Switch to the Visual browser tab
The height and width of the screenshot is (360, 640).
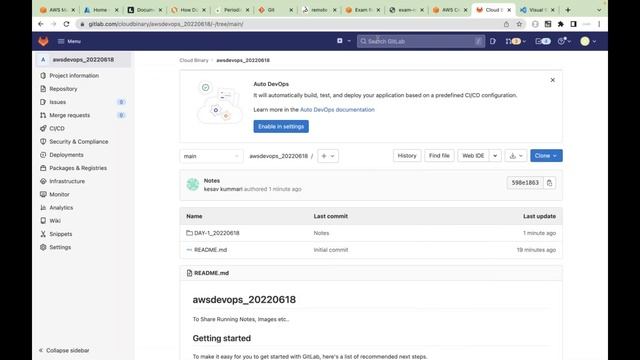coord(538,10)
